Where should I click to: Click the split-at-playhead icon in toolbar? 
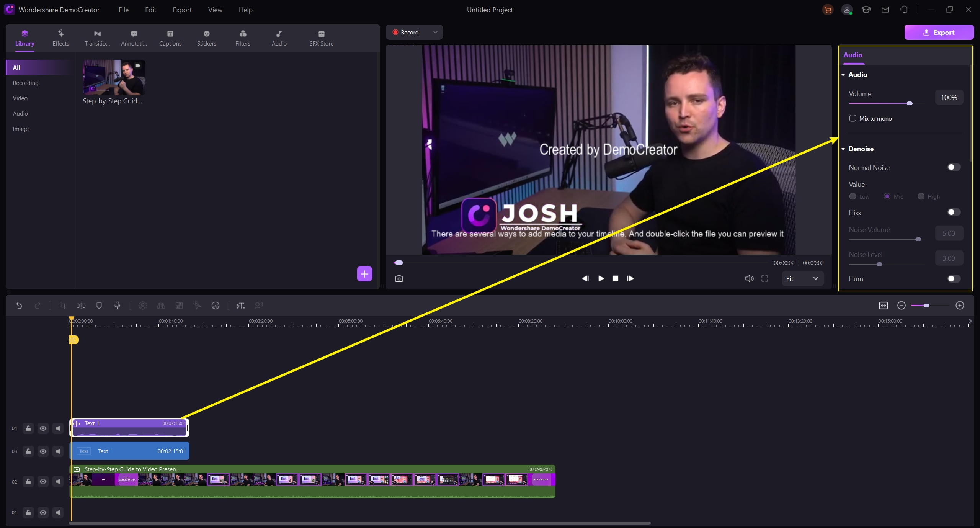pos(81,306)
